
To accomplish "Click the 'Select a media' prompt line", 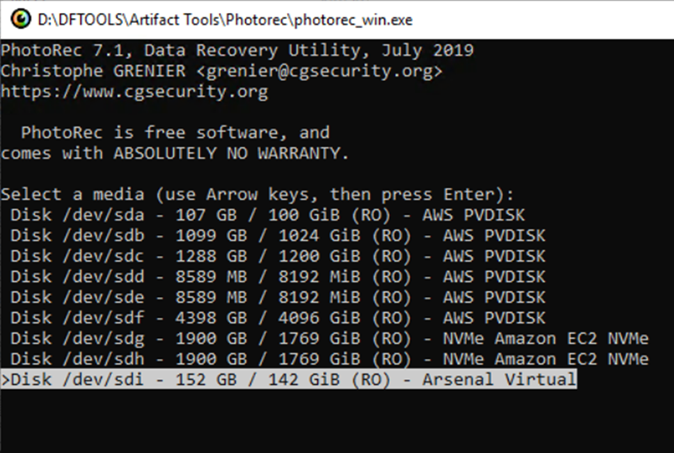I will click(x=257, y=195).
